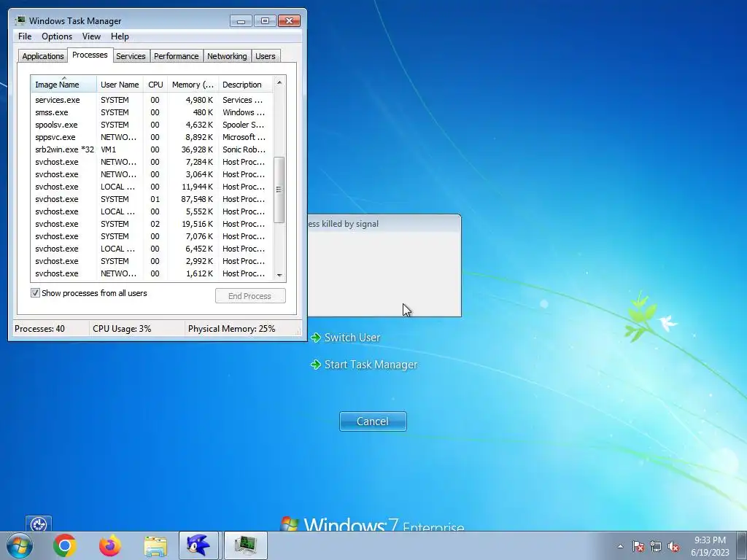Viewport: 747px width, 560px height.
Task: Open the Help menu
Action: [x=120, y=36]
